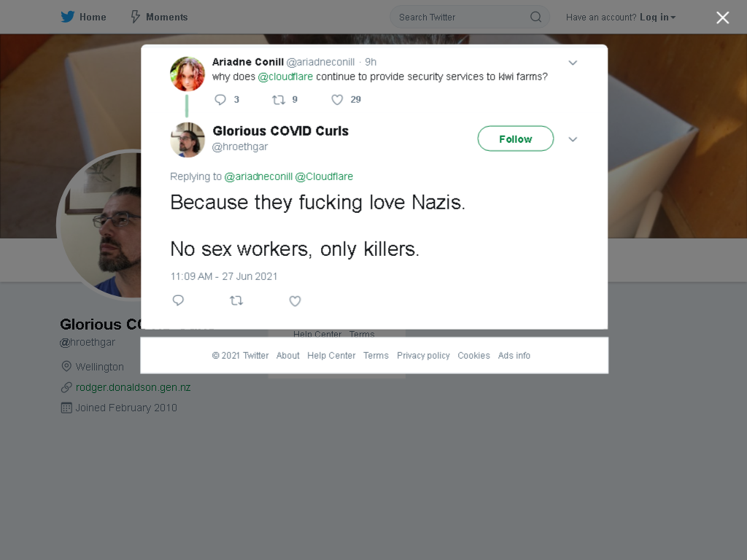Click the Twitter bird logo
747x560 pixels.
click(68, 17)
